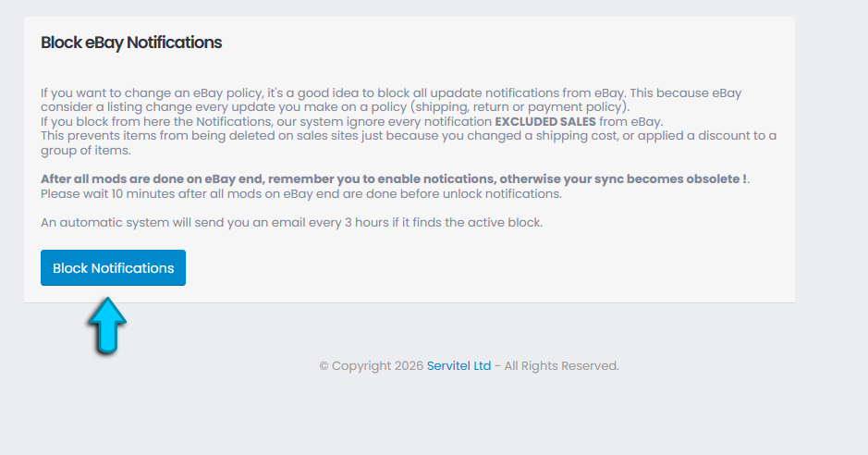Click the 'upadate notifications from eBay' phrase
This screenshot has width=868, height=455.
[528, 93]
